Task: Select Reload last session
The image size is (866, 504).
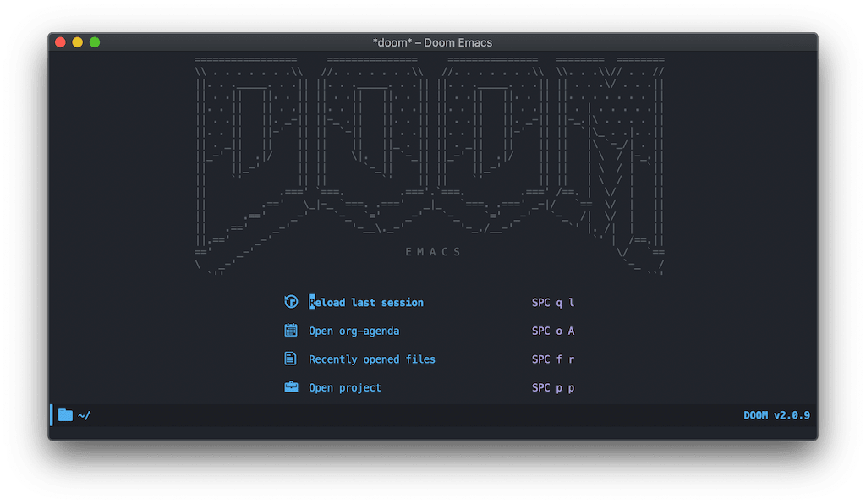Action: point(366,303)
